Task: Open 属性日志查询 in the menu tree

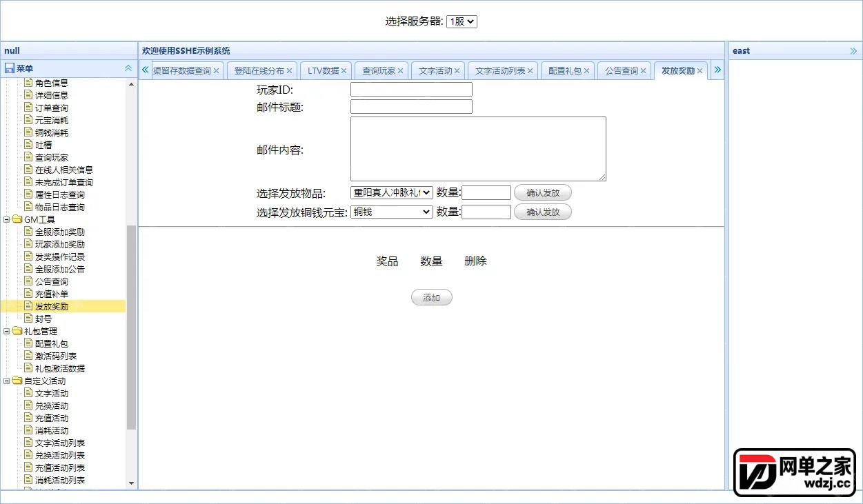Action: click(60, 194)
